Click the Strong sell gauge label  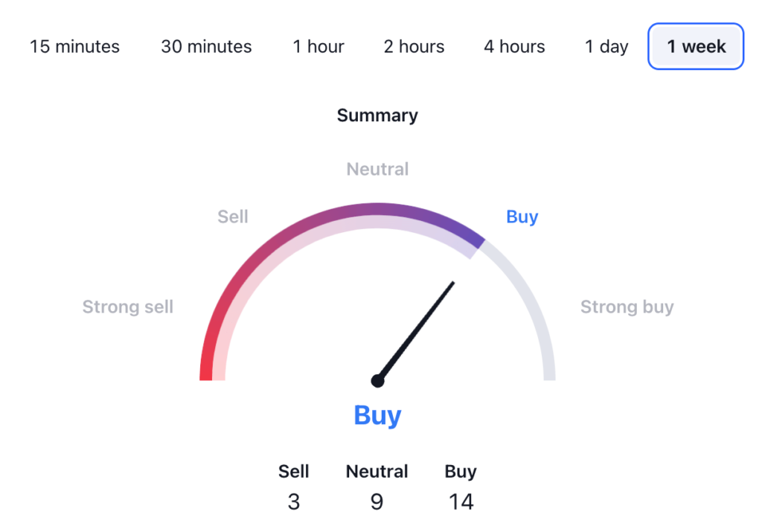127,307
